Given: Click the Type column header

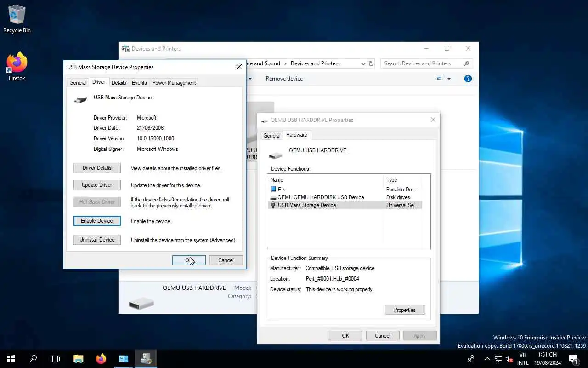Looking at the screenshot, I should [x=402, y=180].
